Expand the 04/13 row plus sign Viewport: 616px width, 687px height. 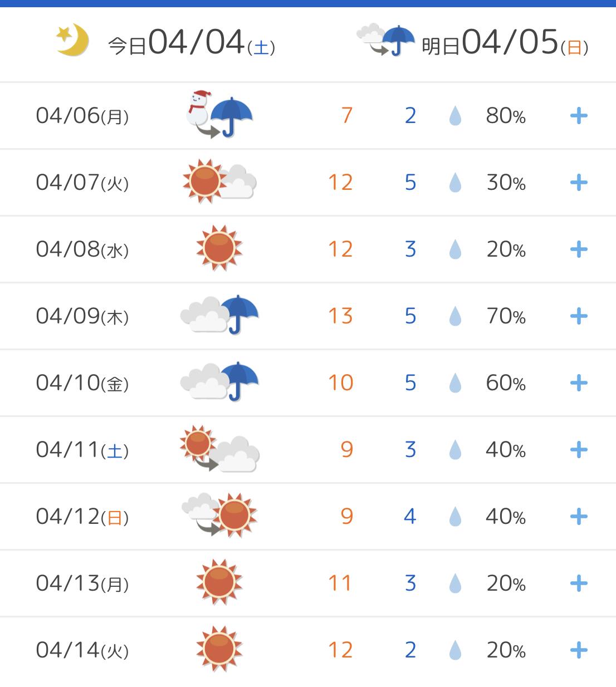pyautogui.click(x=579, y=583)
